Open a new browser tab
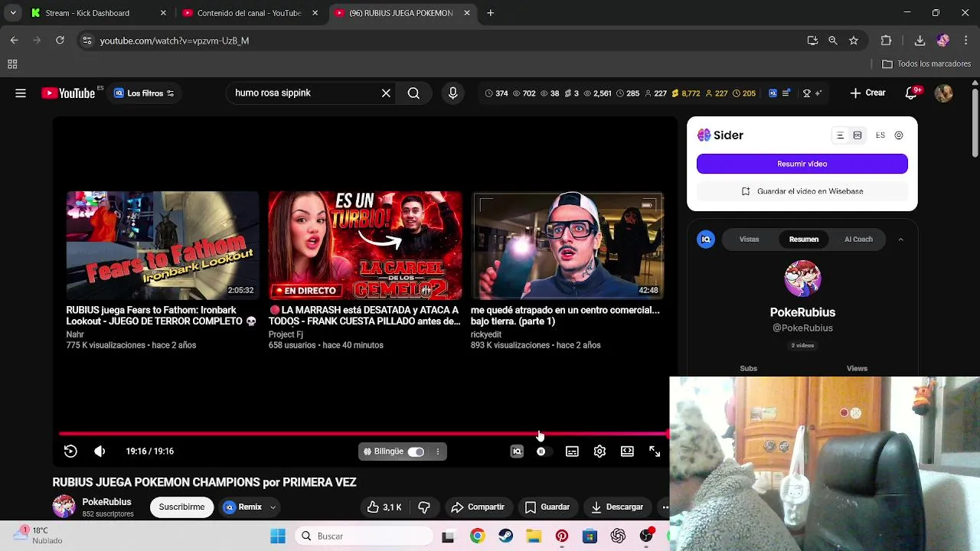This screenshot has width=980, height=551. 490,13
